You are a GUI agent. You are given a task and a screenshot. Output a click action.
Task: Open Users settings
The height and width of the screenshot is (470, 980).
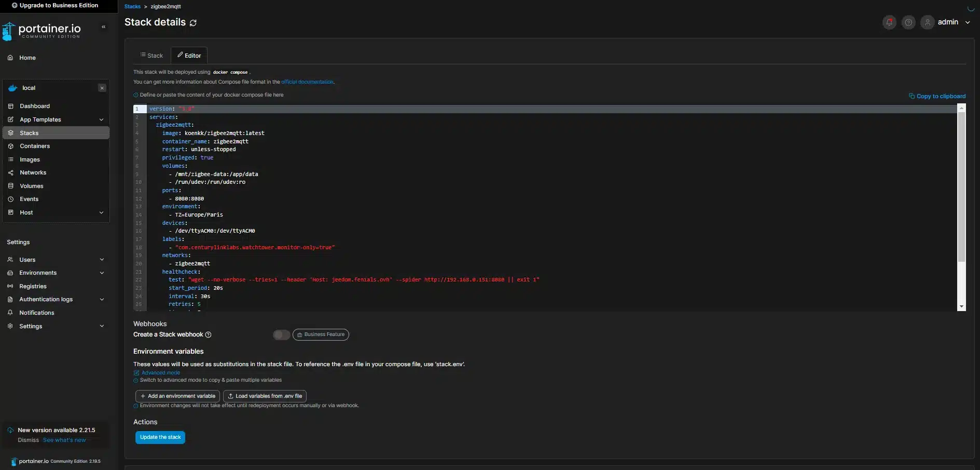[27, 260]
